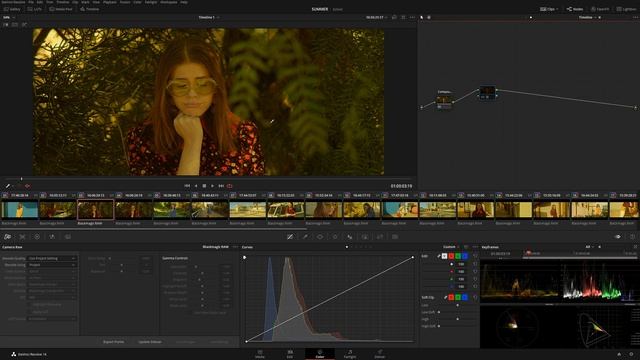Screen dimensions: 640x360
Task: Toggle loop playback
Action: [x=230, y=186]
